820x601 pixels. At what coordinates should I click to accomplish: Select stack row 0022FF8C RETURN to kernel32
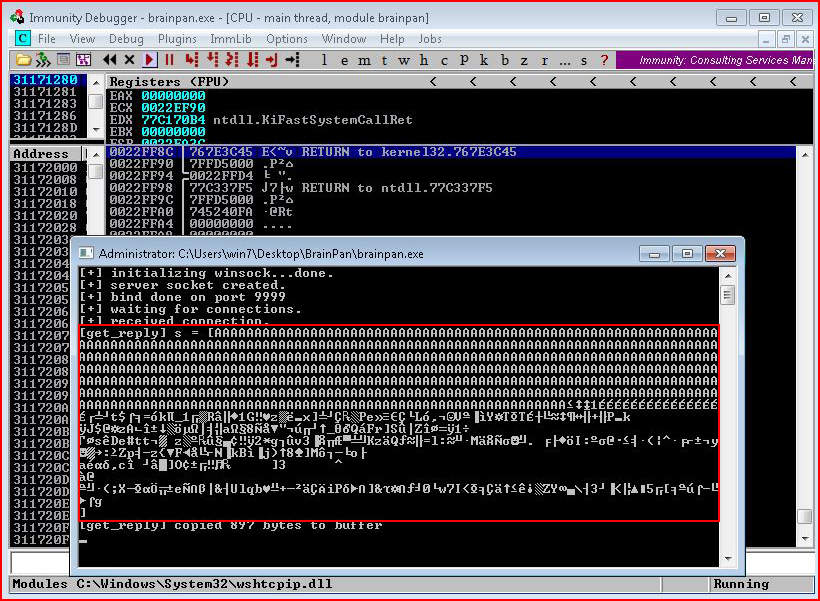(x=451, y=152)
